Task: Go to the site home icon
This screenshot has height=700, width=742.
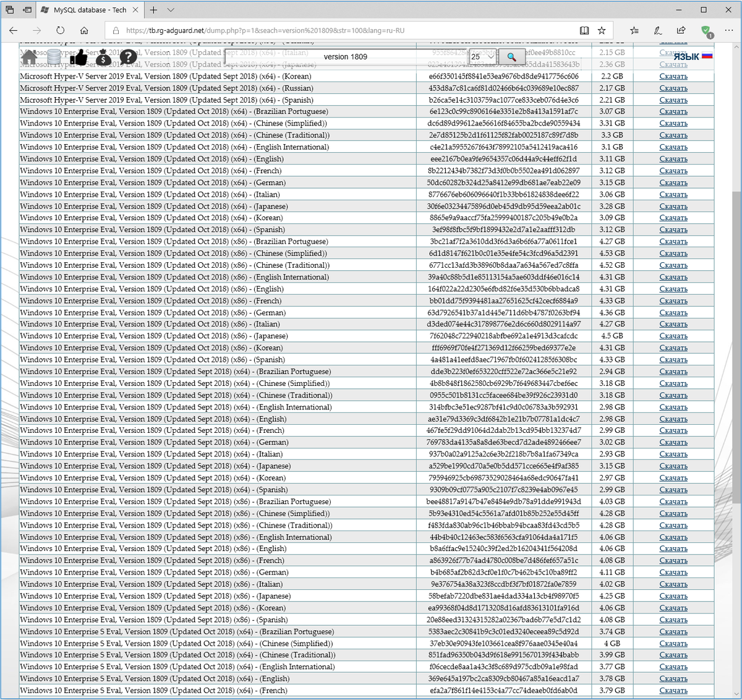Action: (29, 58)
